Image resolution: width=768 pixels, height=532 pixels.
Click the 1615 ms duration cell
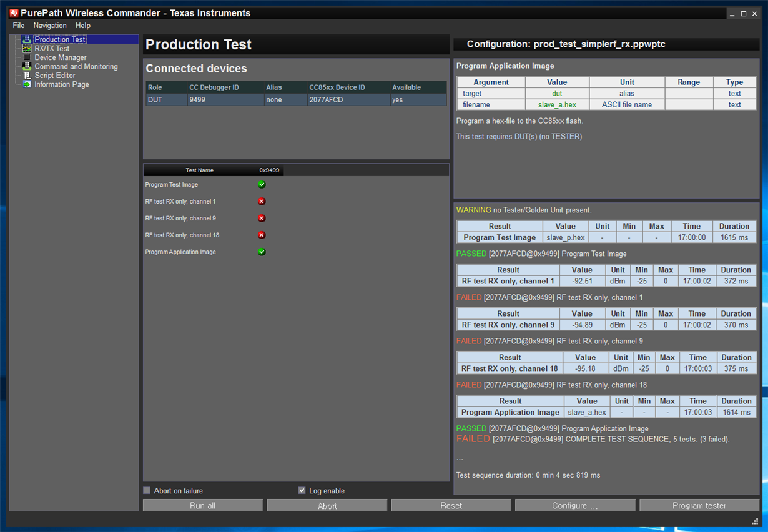click(734, 237)
